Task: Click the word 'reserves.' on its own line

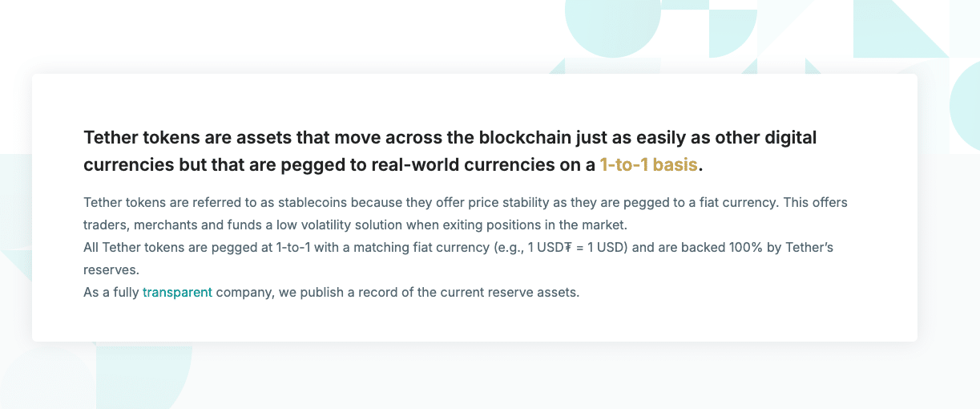Action: point(111,269)
